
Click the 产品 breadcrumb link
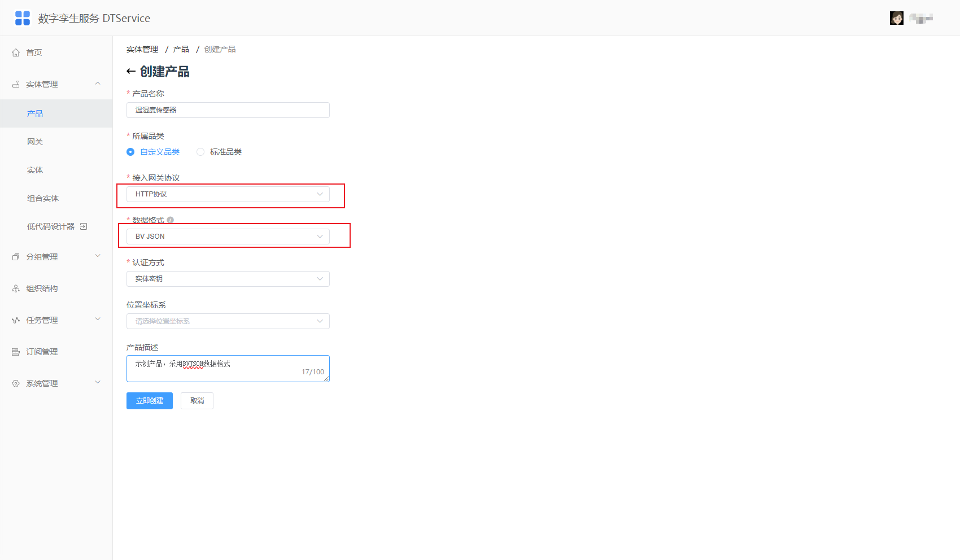coord(181,50)
